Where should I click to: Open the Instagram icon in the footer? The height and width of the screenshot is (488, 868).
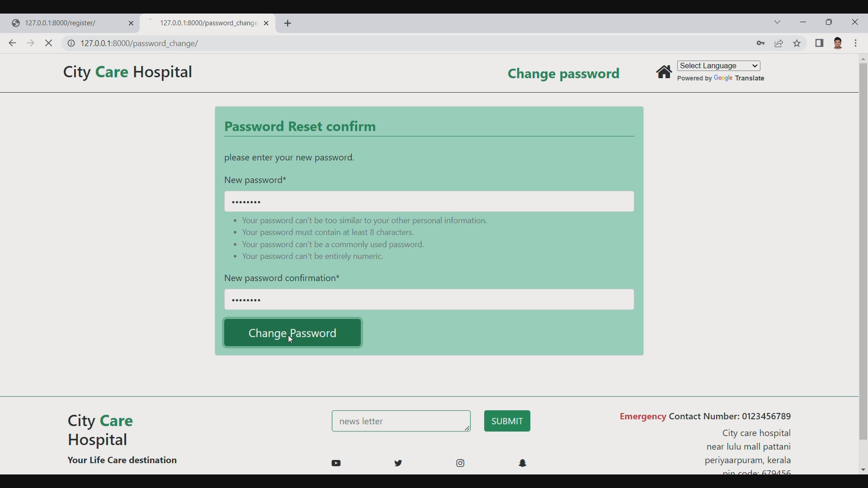tap(460, 463)
